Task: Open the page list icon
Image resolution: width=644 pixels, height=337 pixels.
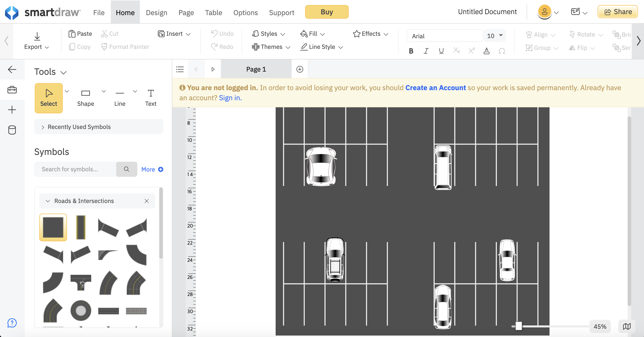Action: tap(180, 69)
